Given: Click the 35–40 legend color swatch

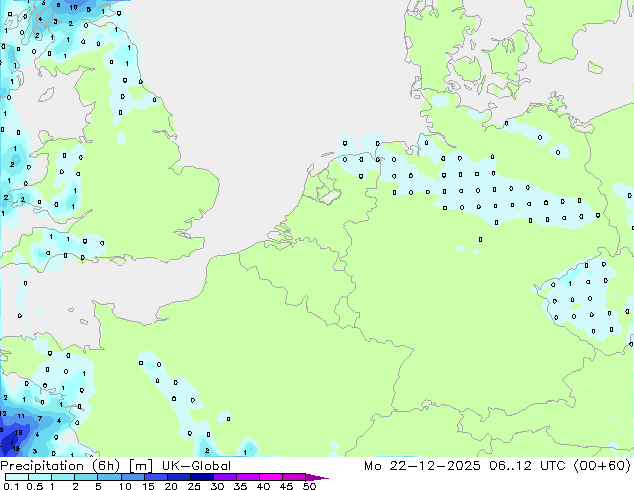Looking at the screenshot, I should (x=247, y=477).
